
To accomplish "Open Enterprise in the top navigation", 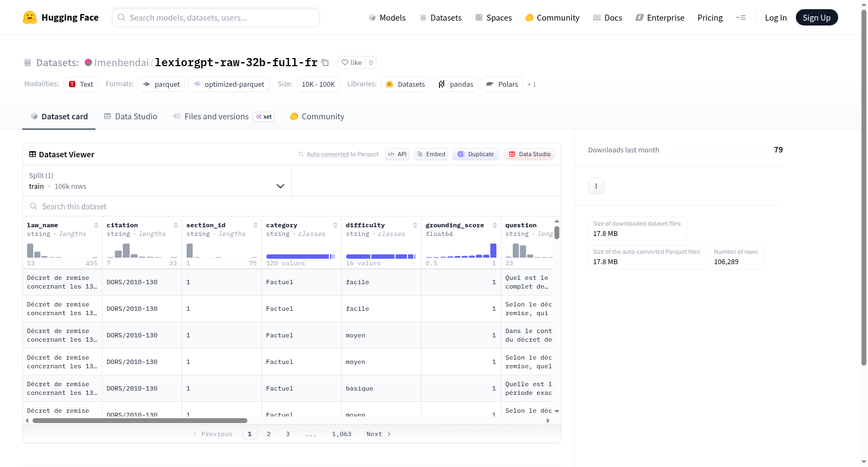I will pyautogui.click(x=660, y=18).
